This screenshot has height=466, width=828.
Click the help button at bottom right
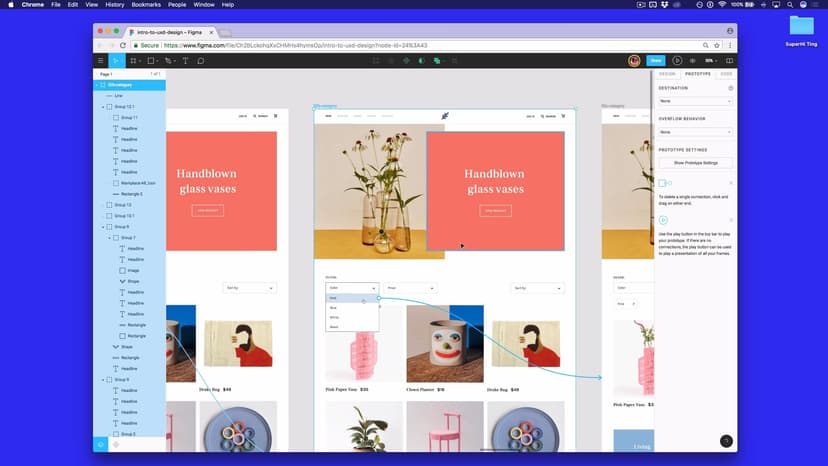pyautogui.click(x=726, y=440)
